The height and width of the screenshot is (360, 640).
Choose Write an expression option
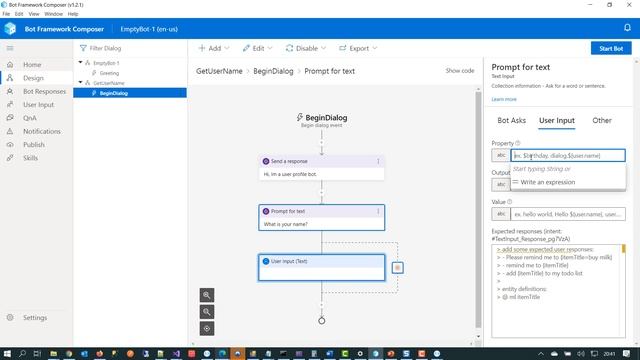(568, 182)
